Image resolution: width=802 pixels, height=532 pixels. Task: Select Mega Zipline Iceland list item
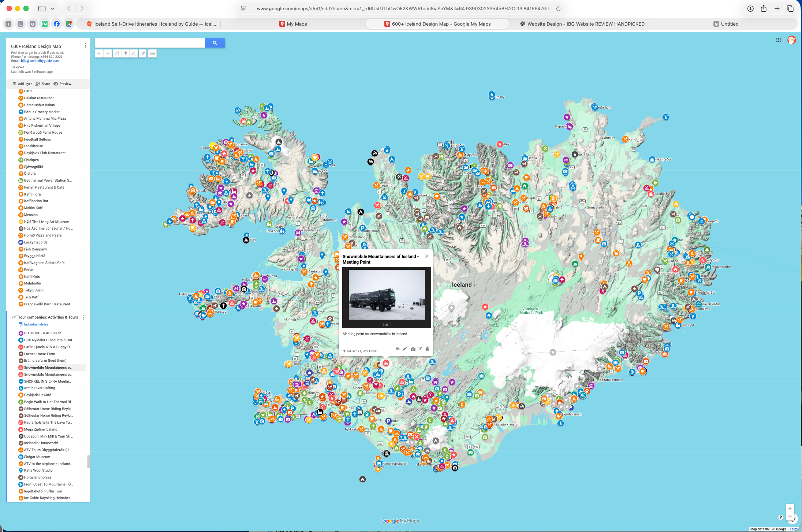41,429
